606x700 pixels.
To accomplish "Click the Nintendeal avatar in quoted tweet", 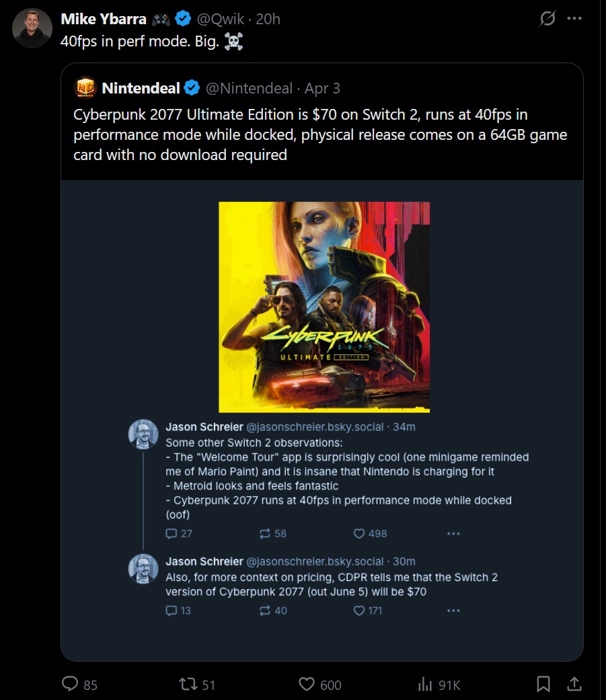I will click(85, 88).
